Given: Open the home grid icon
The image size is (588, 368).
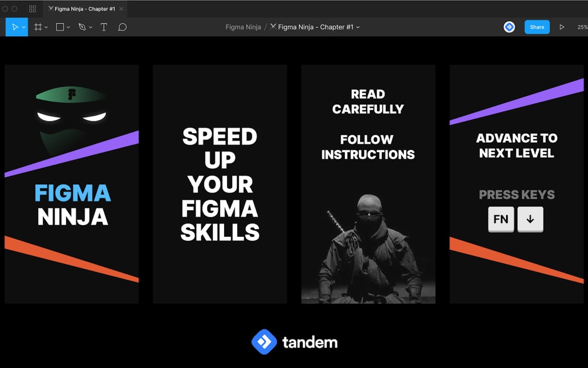Looking at the screenshot, I should point(33,9).
